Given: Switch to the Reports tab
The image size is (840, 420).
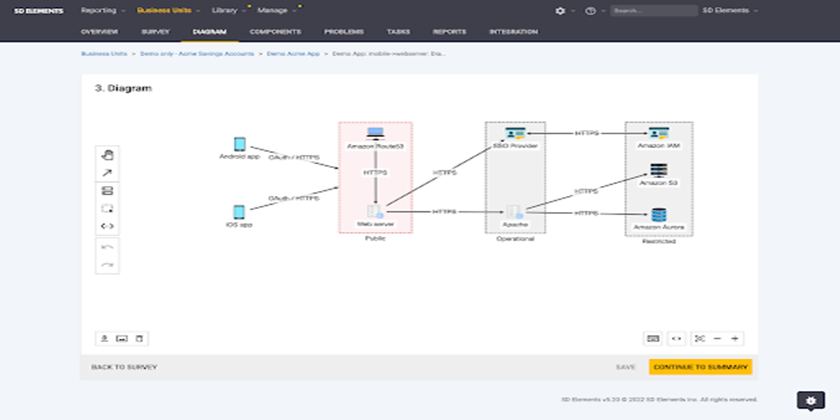Looking at the screenshot, I should 449,32.
